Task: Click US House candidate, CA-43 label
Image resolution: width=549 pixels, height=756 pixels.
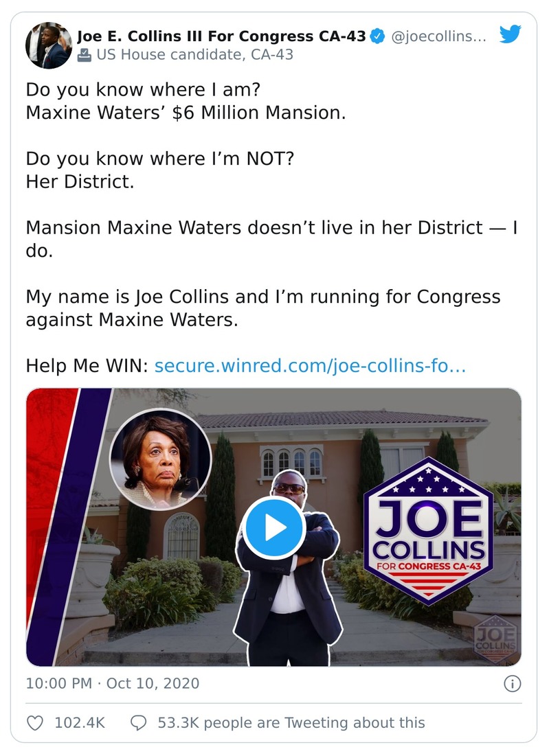Action: click(195, 55)
